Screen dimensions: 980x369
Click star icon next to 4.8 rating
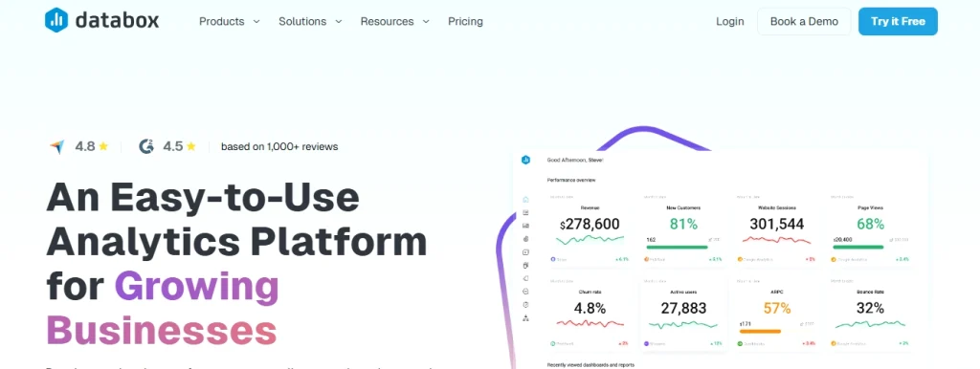click(x=103, y=146)
